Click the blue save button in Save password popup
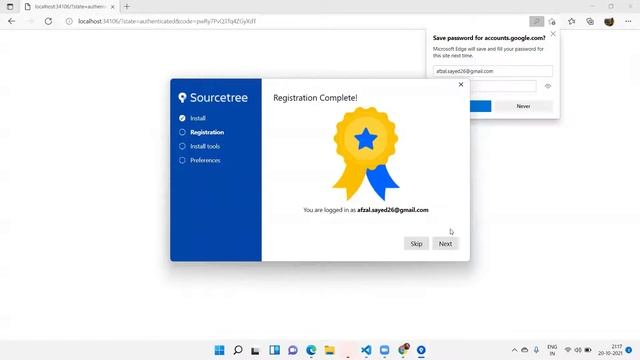Viewport: 640px width, 360px height. coord(480,106)
